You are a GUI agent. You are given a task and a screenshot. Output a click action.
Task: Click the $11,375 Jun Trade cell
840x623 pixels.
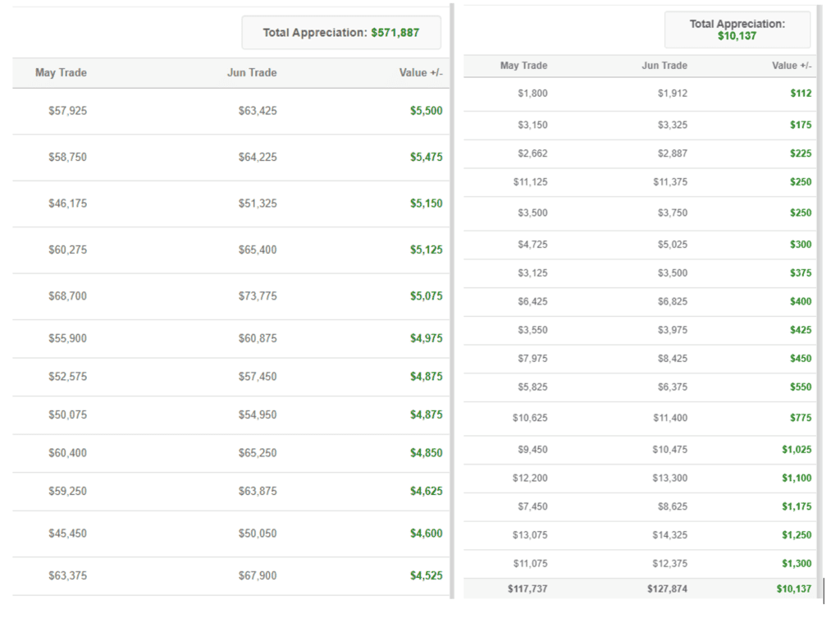(x=670, y=182)
